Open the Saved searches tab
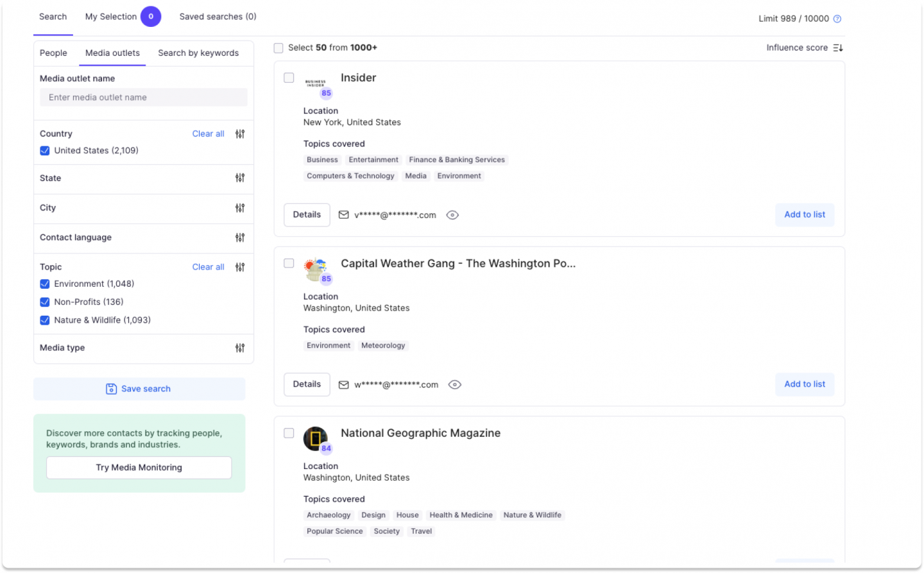This screenshot has height=573, width=924. (218, 17)
